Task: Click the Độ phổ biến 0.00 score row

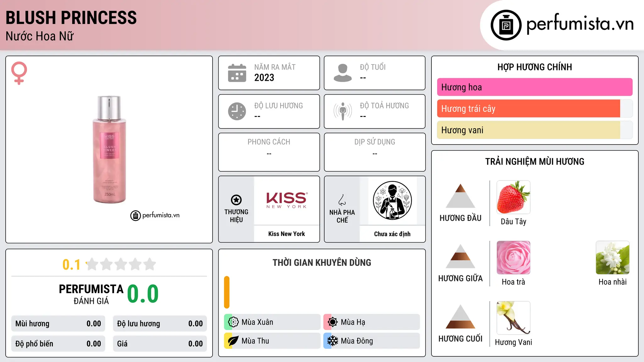Action: pos(58,344)
